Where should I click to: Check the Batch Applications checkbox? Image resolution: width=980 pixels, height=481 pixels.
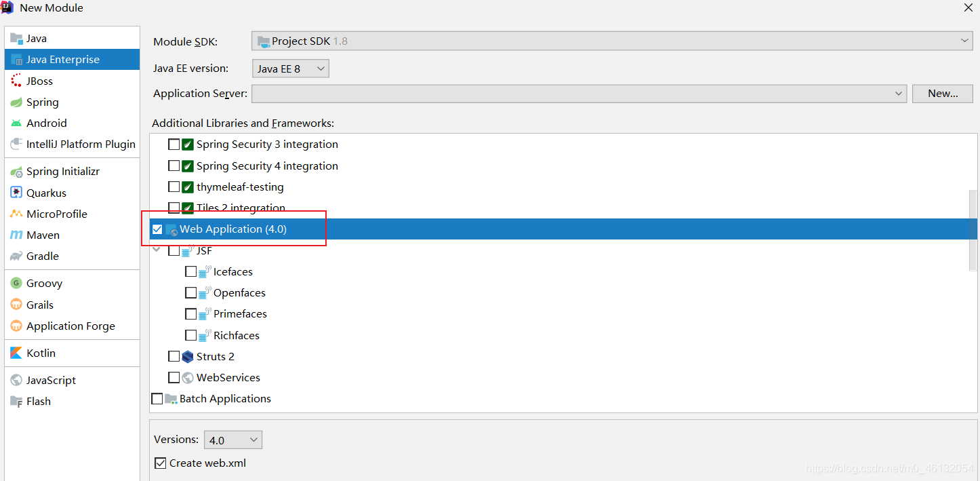pos(157,399)
